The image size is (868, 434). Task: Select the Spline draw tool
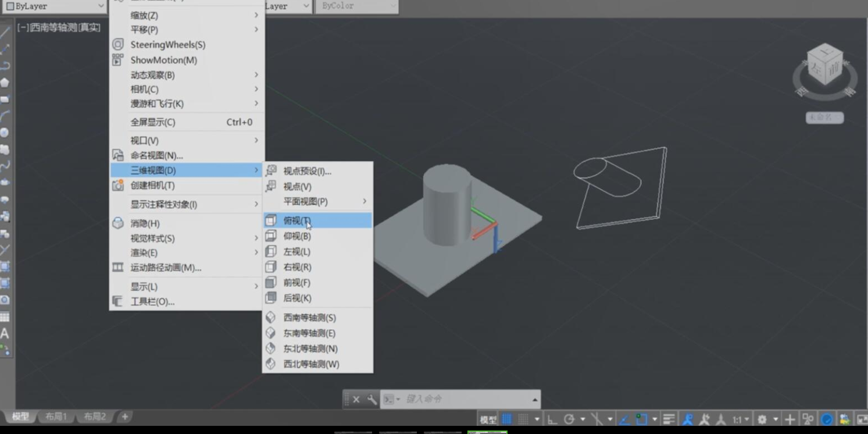click(x=5, y=166)
